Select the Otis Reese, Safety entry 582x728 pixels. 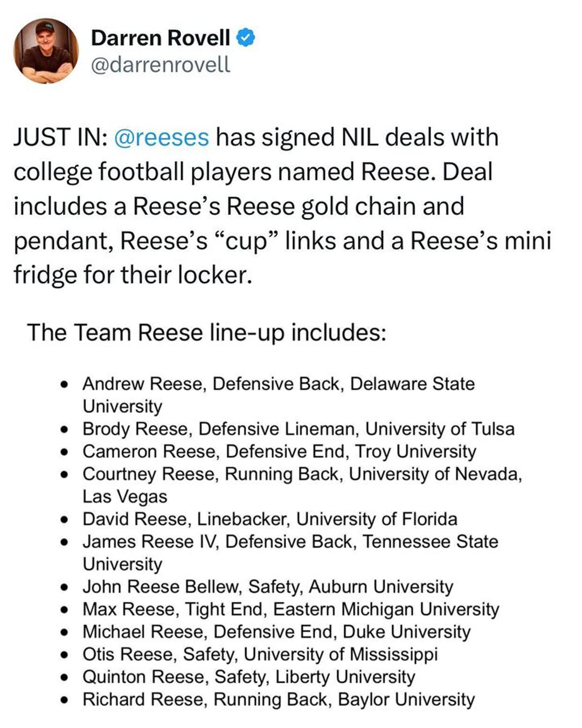[260, 654]
